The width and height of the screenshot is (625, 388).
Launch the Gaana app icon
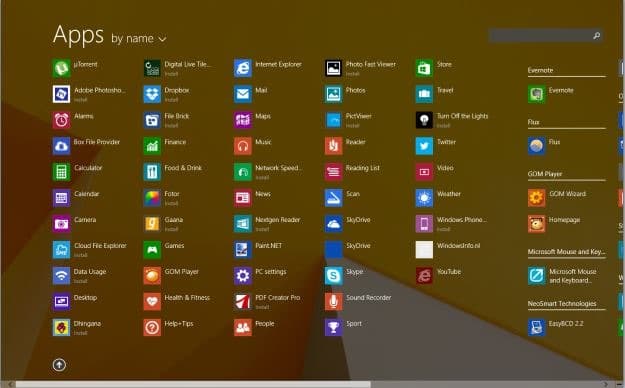pos(152,224)
